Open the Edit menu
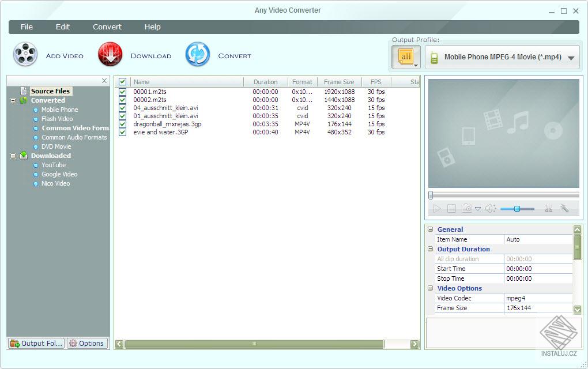Viewport: 588px width, 369px height. pyautogui.click(x=62, y=27)
